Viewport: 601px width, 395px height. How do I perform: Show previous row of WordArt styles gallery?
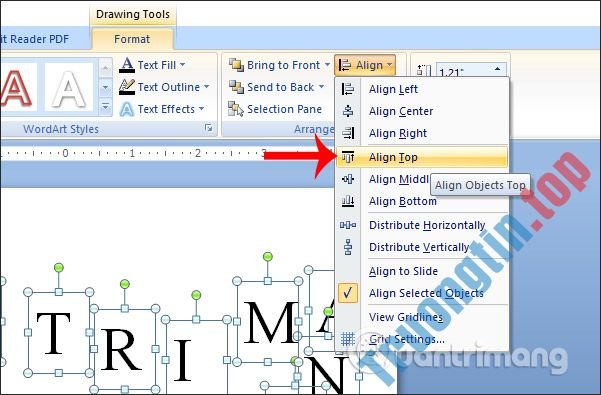(x=105, y=69)
